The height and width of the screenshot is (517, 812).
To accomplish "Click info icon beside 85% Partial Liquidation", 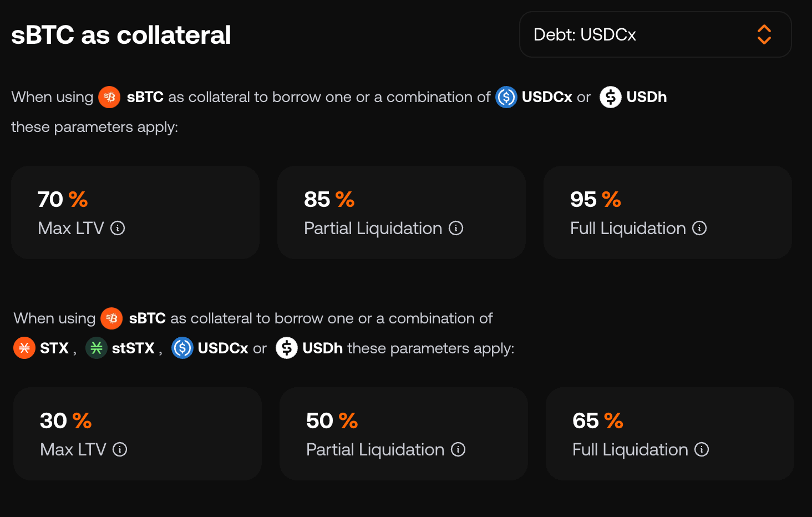I will pos(456,228).
